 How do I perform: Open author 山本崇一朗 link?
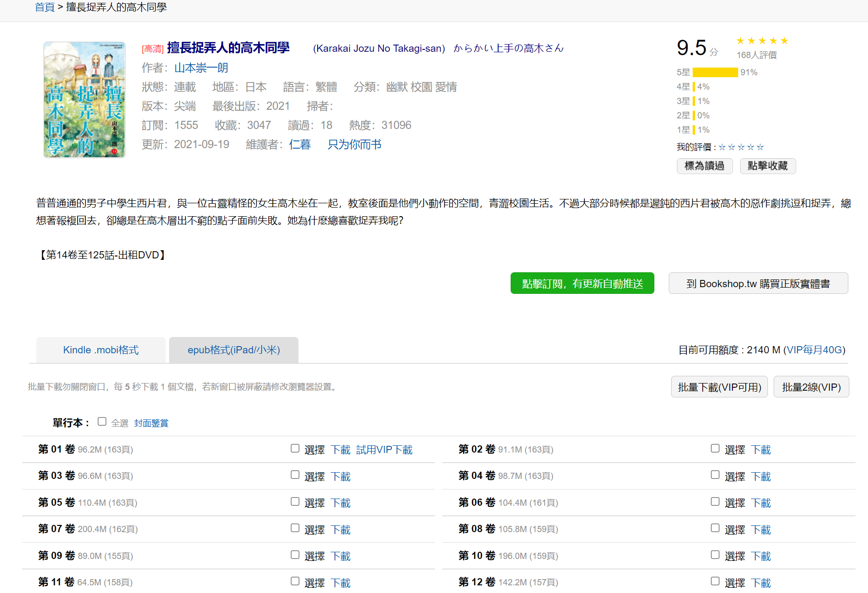[x=201, y=68]
